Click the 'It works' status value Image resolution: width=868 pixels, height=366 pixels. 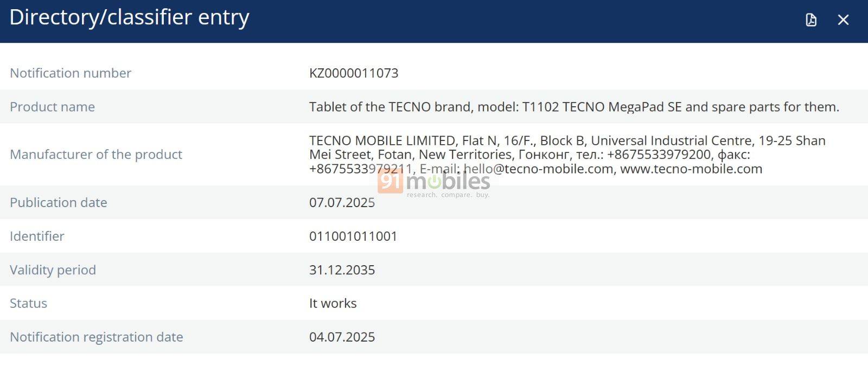333,303
